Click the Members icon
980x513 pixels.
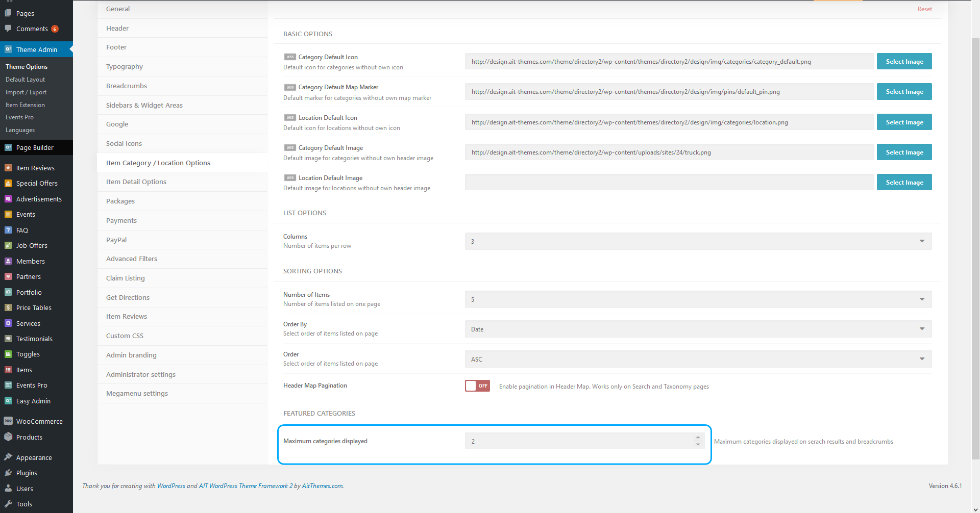pos(8,261)
